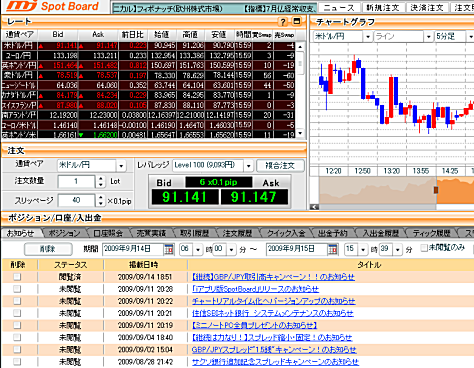Tick delete checkbox for 2009/09/02 15:04 notice
Screen dimensions: 474x368
(x=17, y=349)
